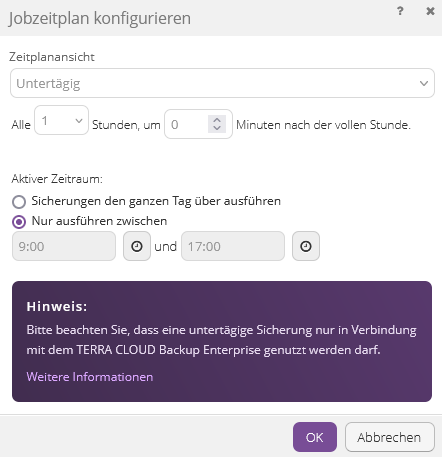The image size is (442, 457).
Task: Click the Abbrechen button
Action: [x=390, y=437]
